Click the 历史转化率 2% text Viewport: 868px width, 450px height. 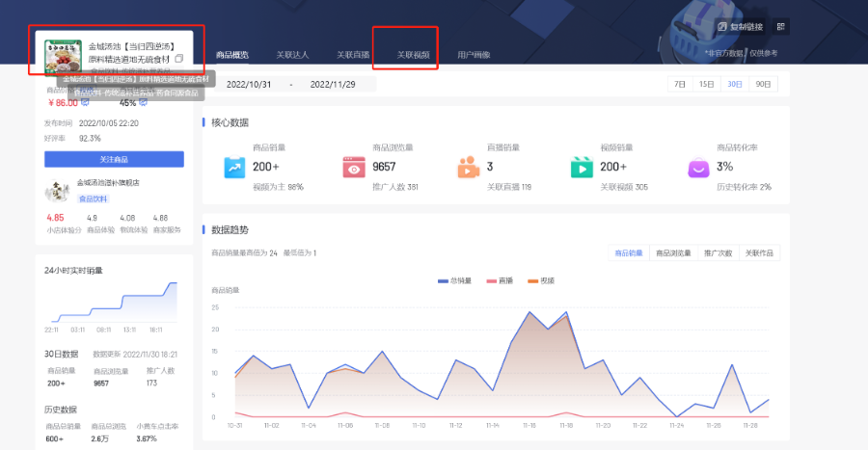point(744,187)
